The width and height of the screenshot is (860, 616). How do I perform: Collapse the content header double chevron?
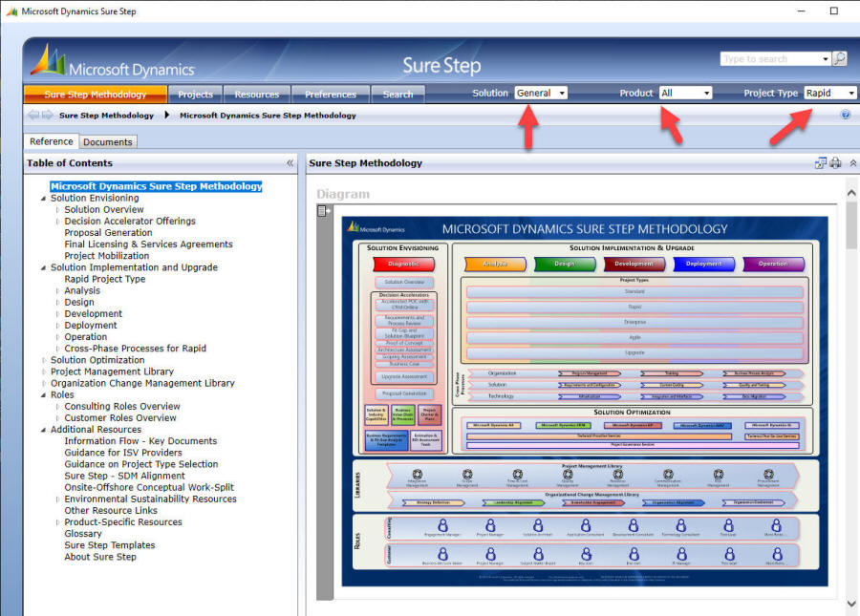click(853, 162)
